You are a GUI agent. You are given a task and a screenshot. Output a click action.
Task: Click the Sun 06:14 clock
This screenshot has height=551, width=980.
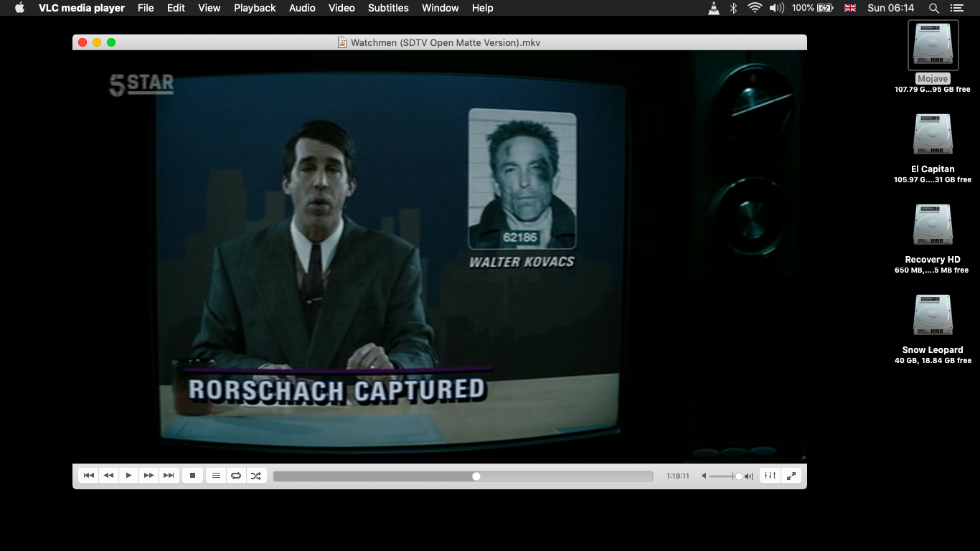(891, 8)
